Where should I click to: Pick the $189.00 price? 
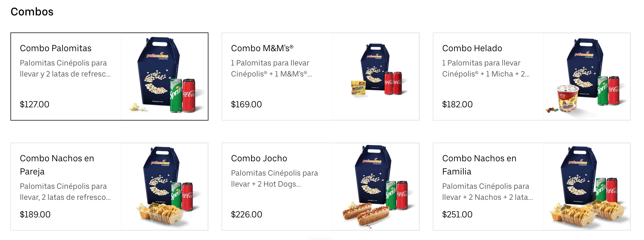tap(35, 214)
